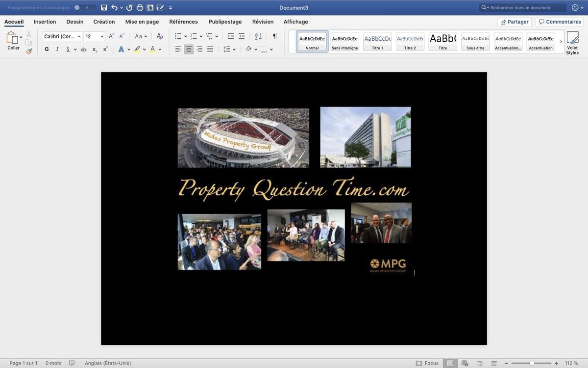Viewport: 588px width, 368px height.
Task: Click the Print icon in the quick access toolbar
Action: (140, 8)
